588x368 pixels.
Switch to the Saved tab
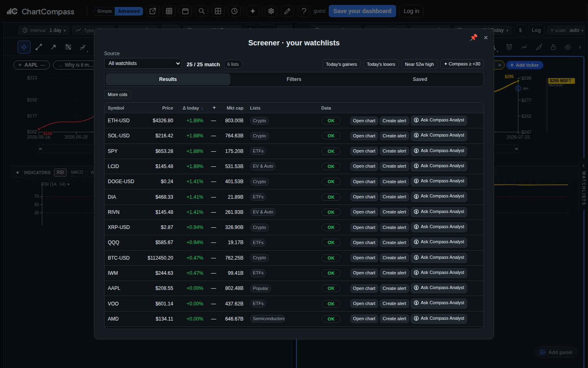420,79
